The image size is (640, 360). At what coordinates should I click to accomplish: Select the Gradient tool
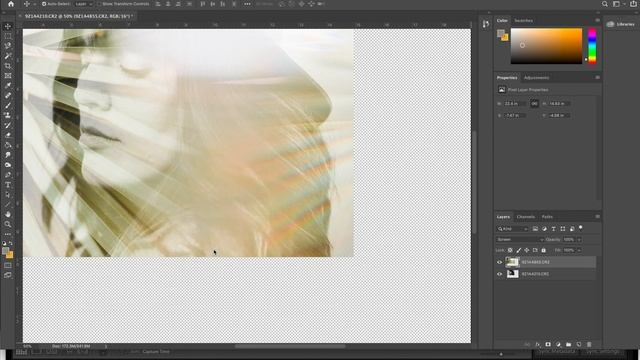click(x=8, y=145)
